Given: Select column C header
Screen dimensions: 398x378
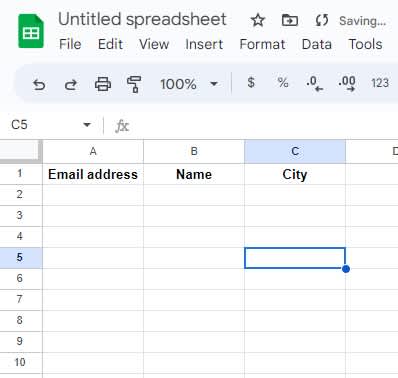Looking at the screenshot, I should point(295,152).
